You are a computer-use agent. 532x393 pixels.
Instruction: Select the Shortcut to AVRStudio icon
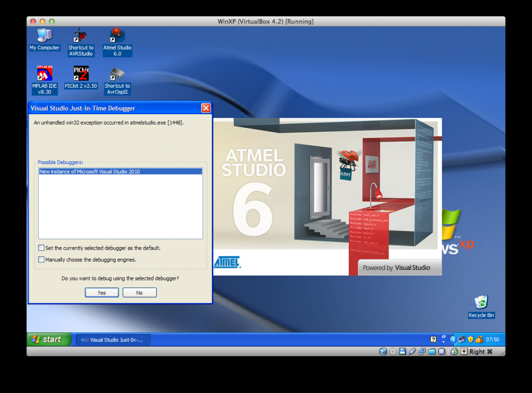pos(81,43)
